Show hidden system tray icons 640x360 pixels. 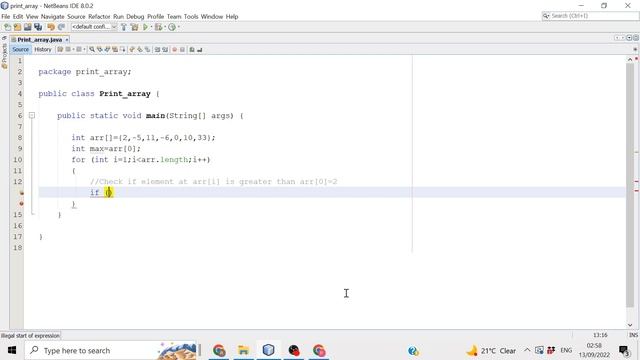tap(527, 350)
